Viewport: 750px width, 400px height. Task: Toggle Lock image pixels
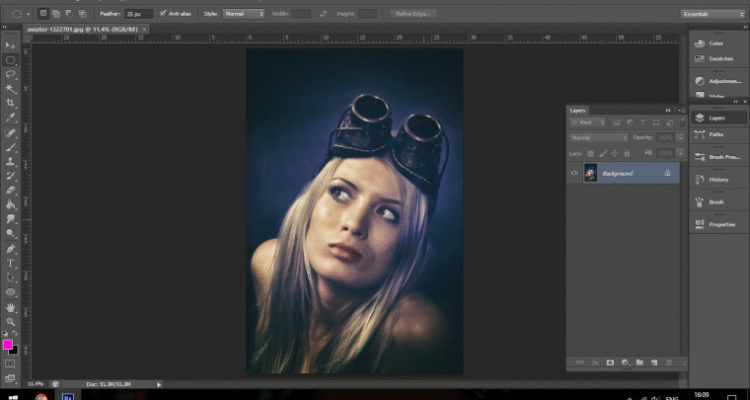pyautogui.click(x=603, y=154)
